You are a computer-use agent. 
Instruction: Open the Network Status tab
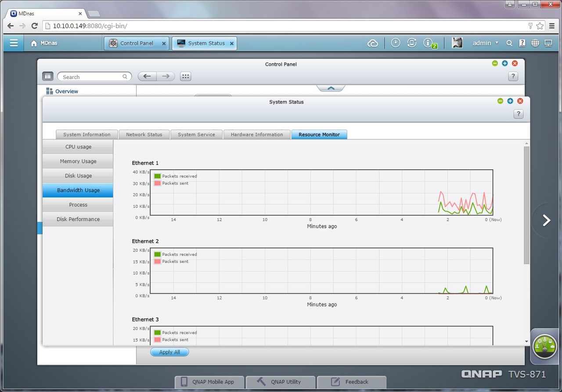pos(144,134)
